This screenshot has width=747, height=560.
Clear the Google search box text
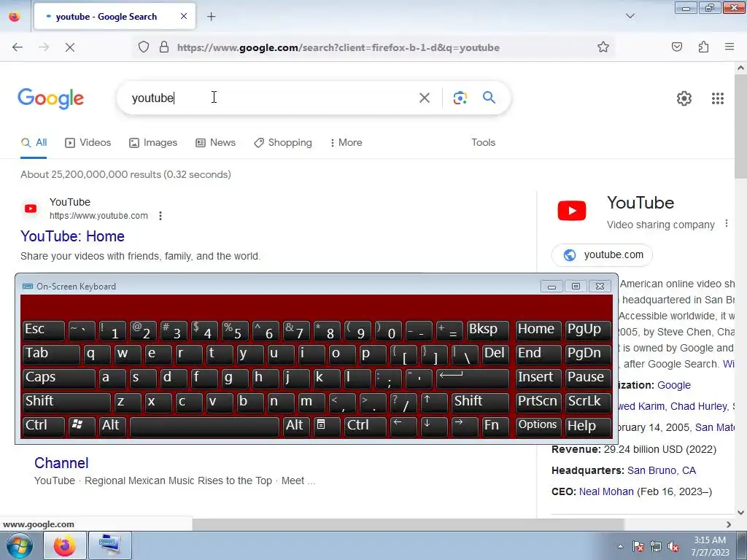[424, 98]
